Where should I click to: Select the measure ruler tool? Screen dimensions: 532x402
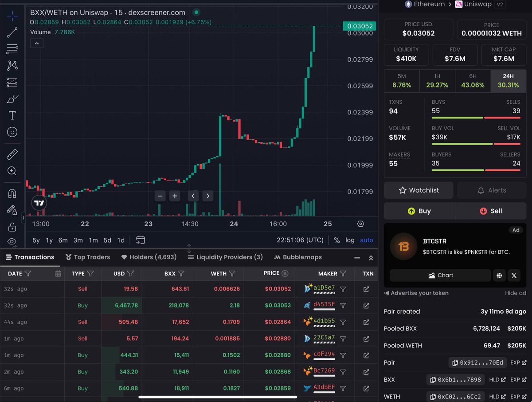click(12, 155)
